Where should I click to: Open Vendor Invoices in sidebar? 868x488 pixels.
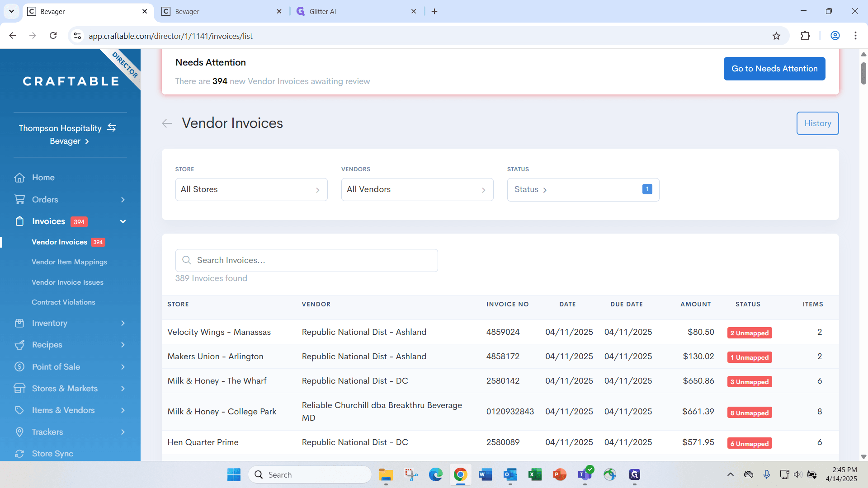point(59,242)
